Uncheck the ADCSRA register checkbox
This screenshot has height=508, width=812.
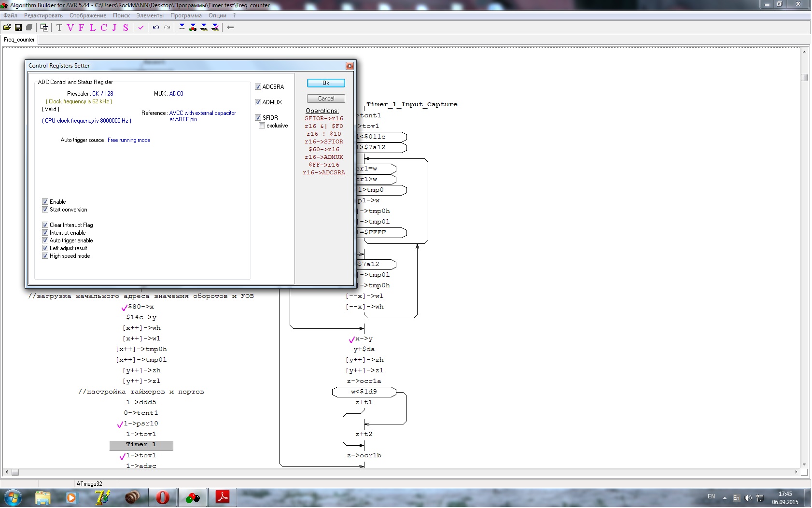click(258, 87)
